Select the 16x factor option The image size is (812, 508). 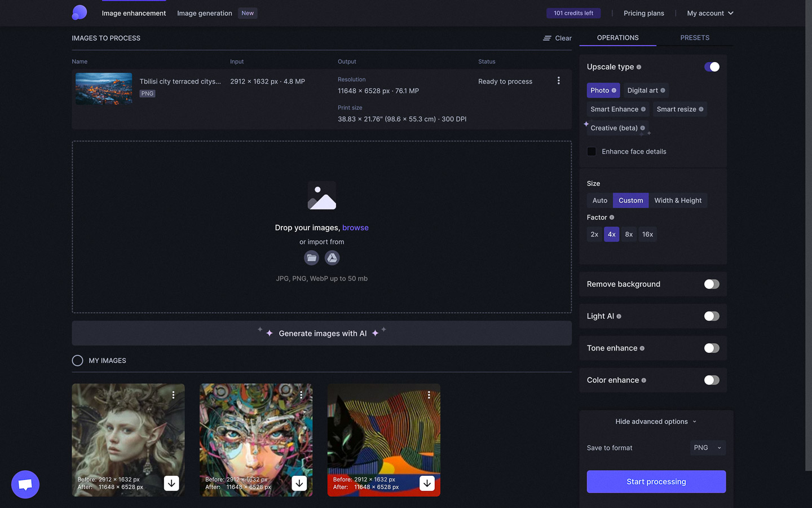pyautogui.click(x=647, y=234)
